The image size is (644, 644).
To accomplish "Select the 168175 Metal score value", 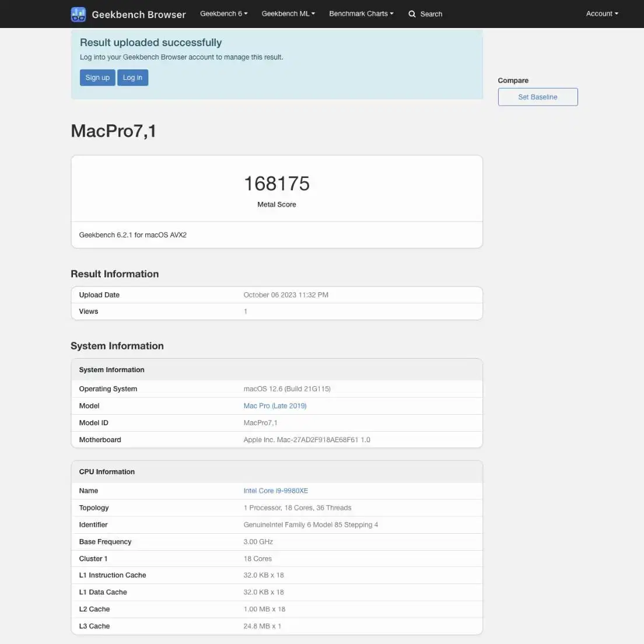I will point(277,184).
